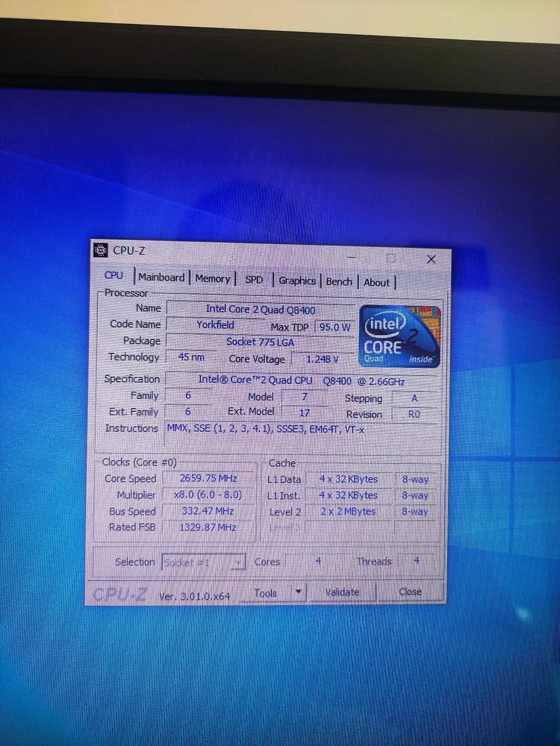560x746 pixels.
Task: Switch to the Mainboard tab
Action: coord(161,277)
